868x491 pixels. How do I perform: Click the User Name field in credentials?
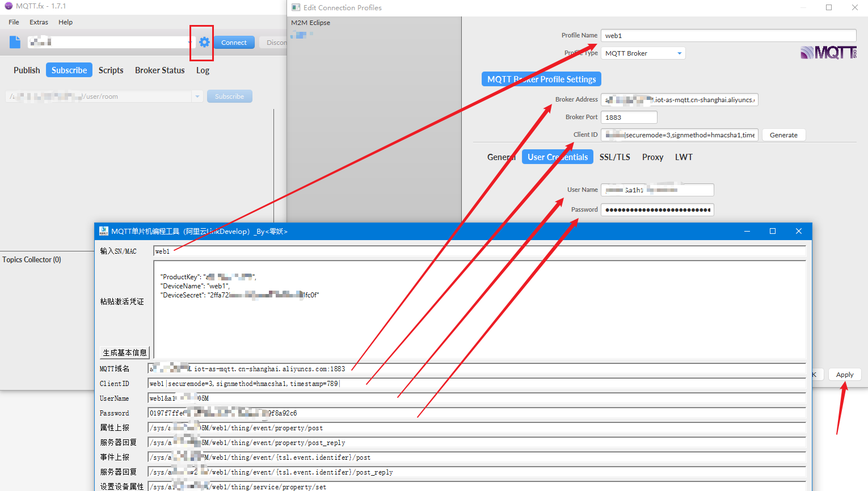tap(658, 190)
